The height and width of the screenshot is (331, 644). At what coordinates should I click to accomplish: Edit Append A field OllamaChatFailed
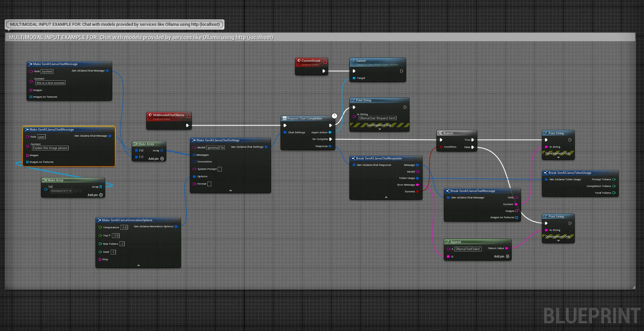[x=468, y=249]
